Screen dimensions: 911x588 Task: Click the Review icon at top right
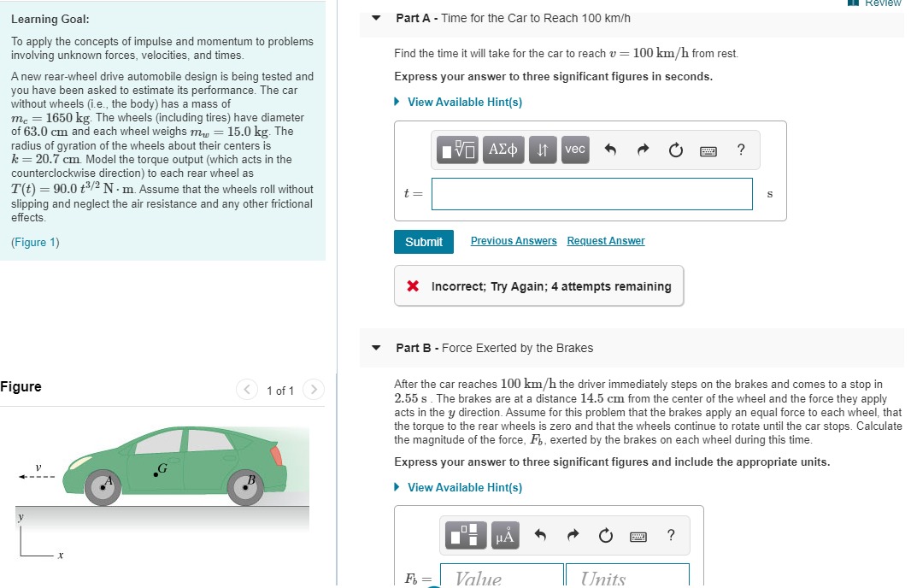851,4
